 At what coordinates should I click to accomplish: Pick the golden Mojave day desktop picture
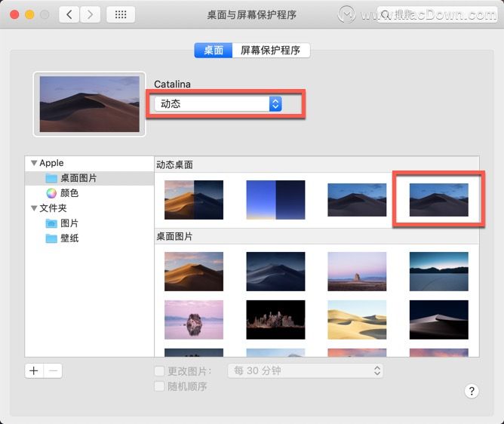click(x=194, y=272)
